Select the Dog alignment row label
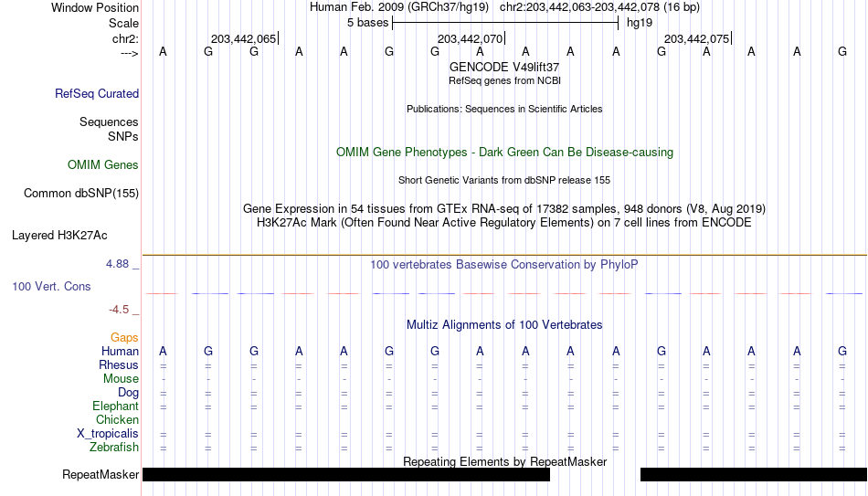This screenshot has height=496, width=868. tap(129, 393)
